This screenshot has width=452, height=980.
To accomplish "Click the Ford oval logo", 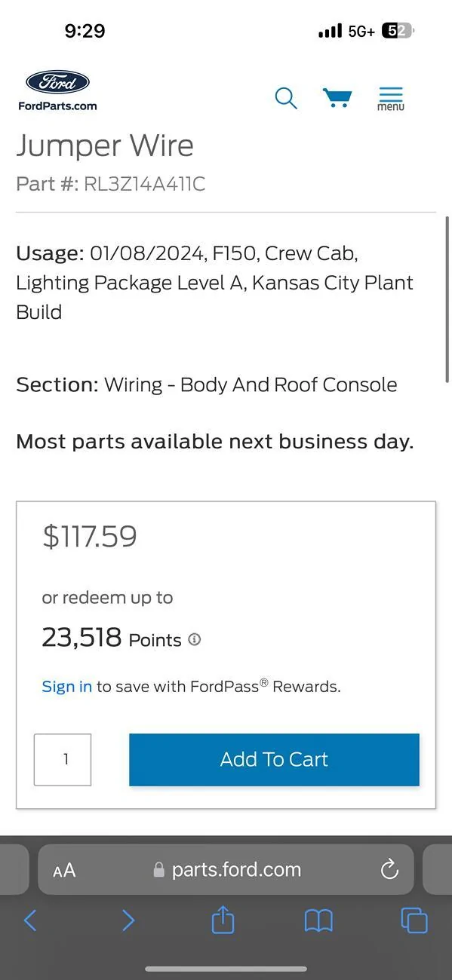I will click(57, 81).
